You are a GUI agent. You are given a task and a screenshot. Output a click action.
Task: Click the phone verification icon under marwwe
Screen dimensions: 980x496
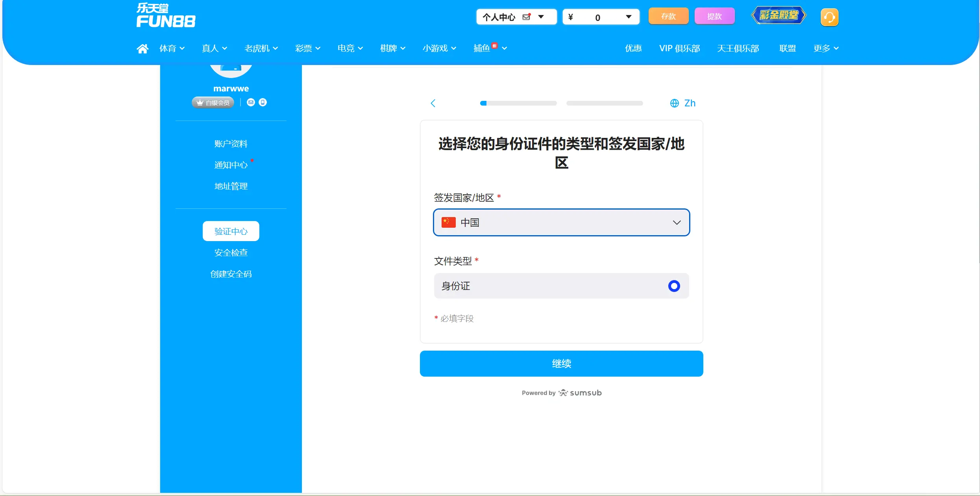click(263, 102)
